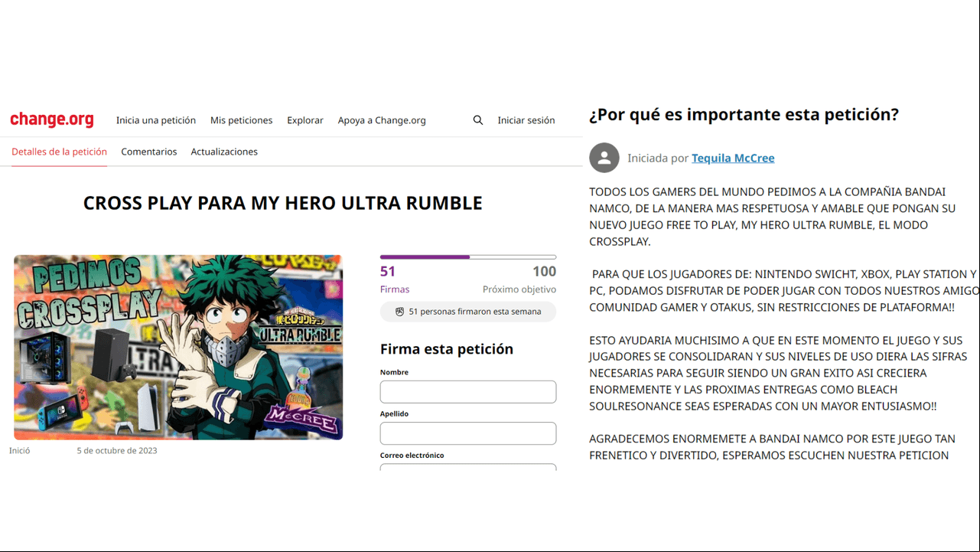Click the Correo electrónico input field
Image resolution: width=980 pixels, height=552 pixels.
click(468, 466)
